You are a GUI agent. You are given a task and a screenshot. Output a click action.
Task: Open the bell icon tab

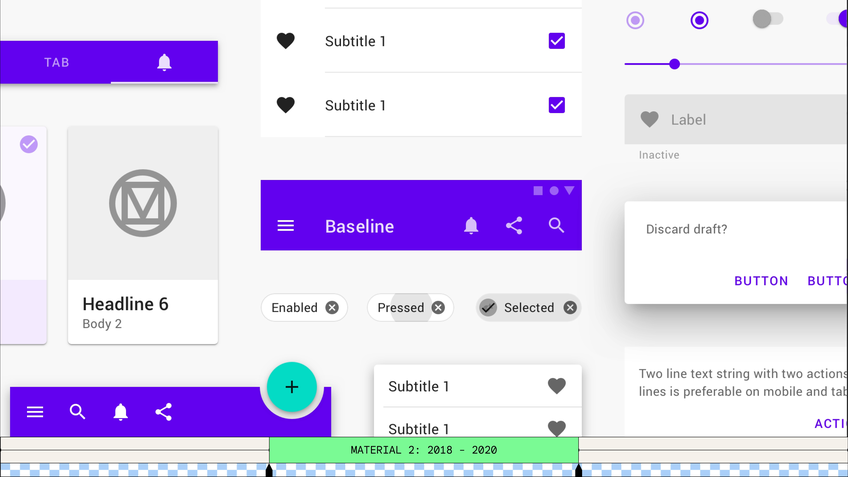coord(164,62)
